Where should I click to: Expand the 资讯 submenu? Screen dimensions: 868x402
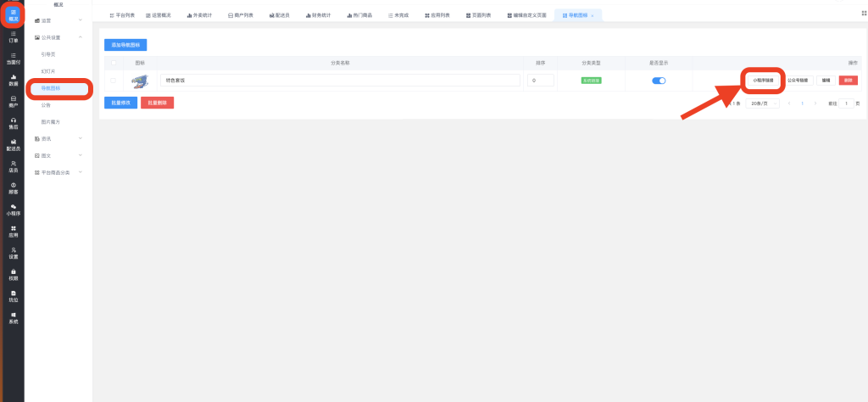tap(58, 138)
